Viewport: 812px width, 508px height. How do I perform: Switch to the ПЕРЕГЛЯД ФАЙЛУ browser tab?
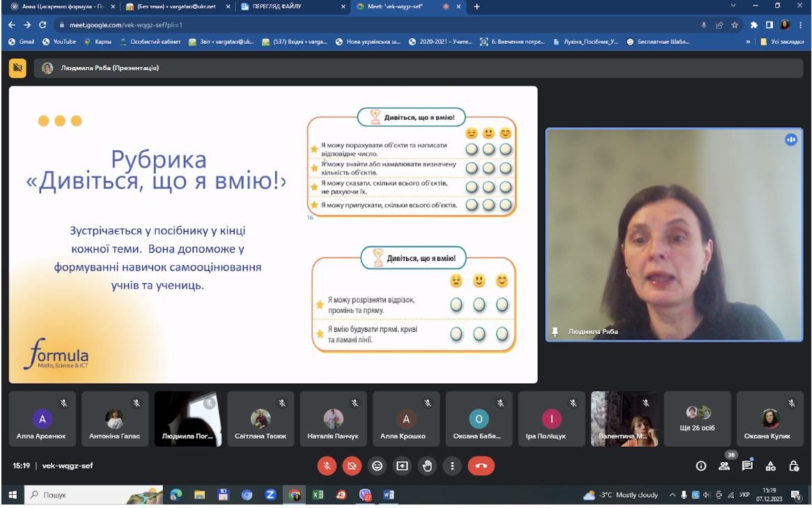coord(292,7)
